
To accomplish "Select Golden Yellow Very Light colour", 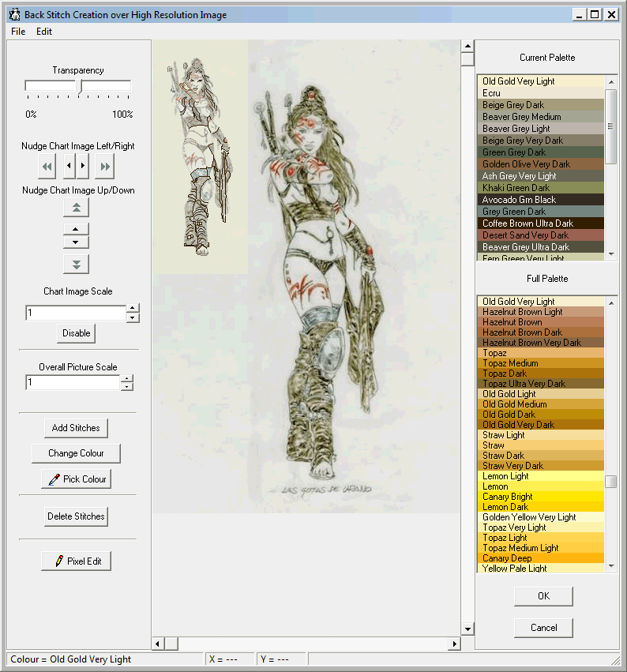I will [540, 517].
